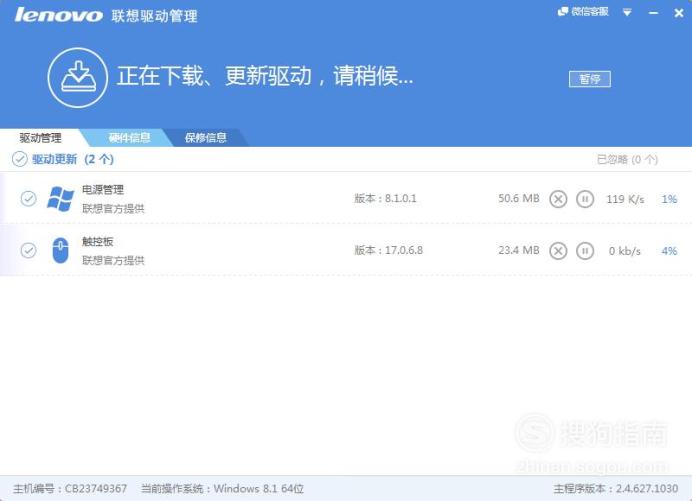Cancel the 触控板 download
The height and width of the screenshot is (501, 692).
[x=558, y=251]
